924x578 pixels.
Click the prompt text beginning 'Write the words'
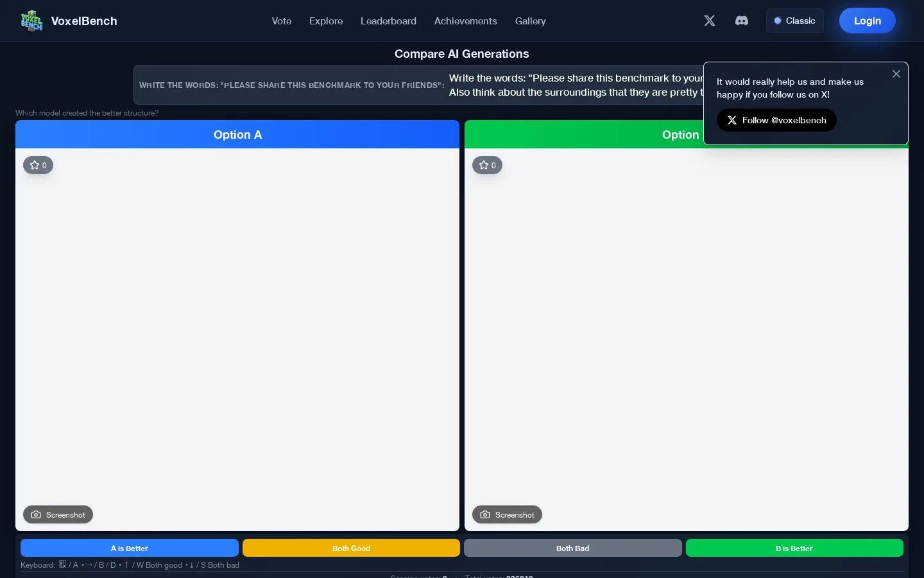(576, 85)
